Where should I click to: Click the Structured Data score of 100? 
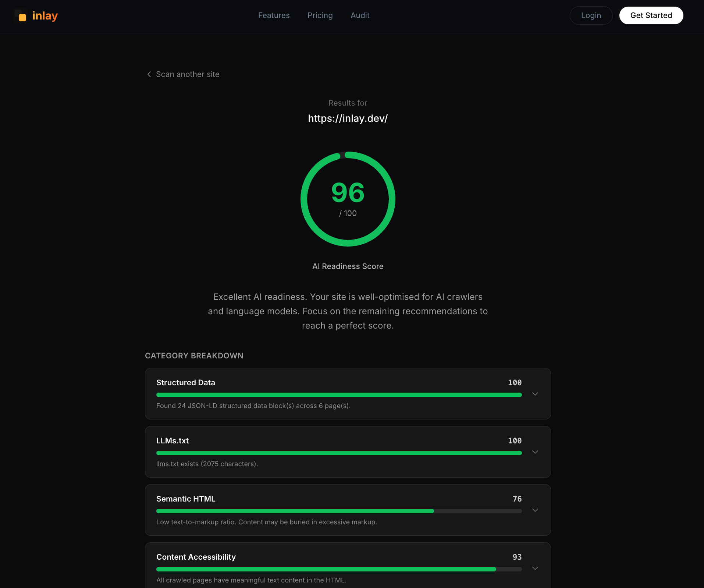(x=515, y=382)
